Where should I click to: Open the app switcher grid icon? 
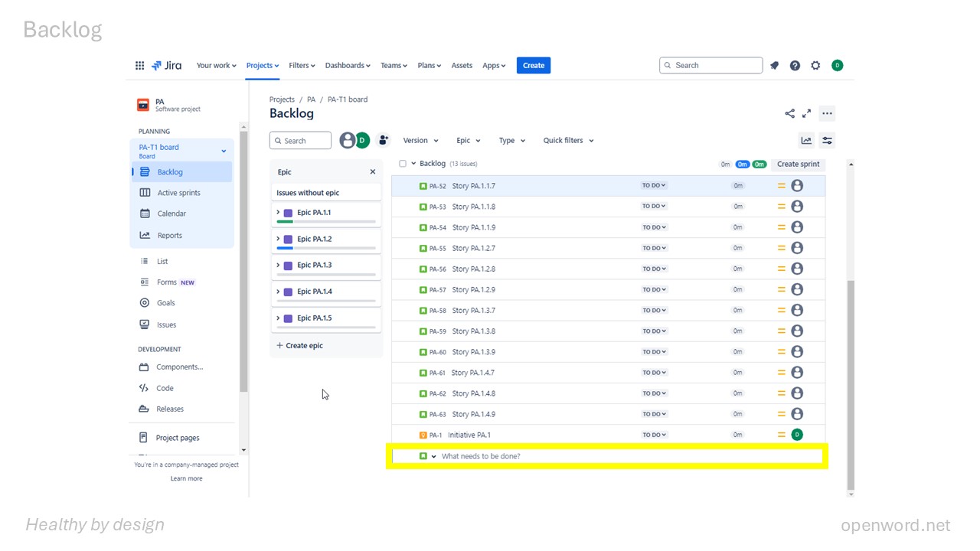[x=139, y=66]
